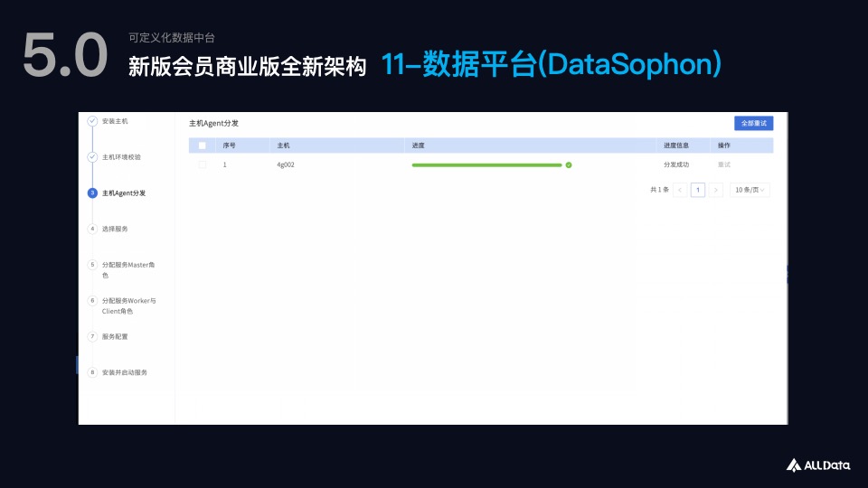Click the 主机Agent分发 panel title
Screen dimensions: 868x488
(213, 124)
